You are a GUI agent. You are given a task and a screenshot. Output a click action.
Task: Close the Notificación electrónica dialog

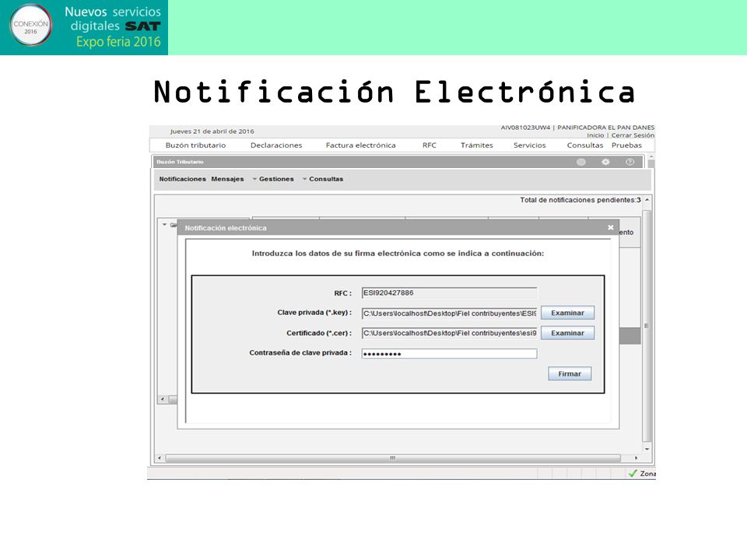pyautogui.click(x=610, y=228)
